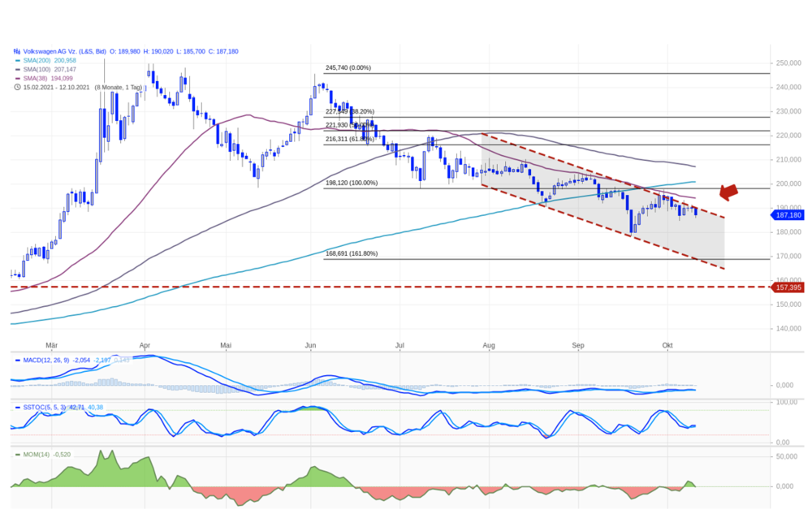The image size is (812, 527).
Task: Click the clock icon next to date range
Action: (x=17, y=87)
